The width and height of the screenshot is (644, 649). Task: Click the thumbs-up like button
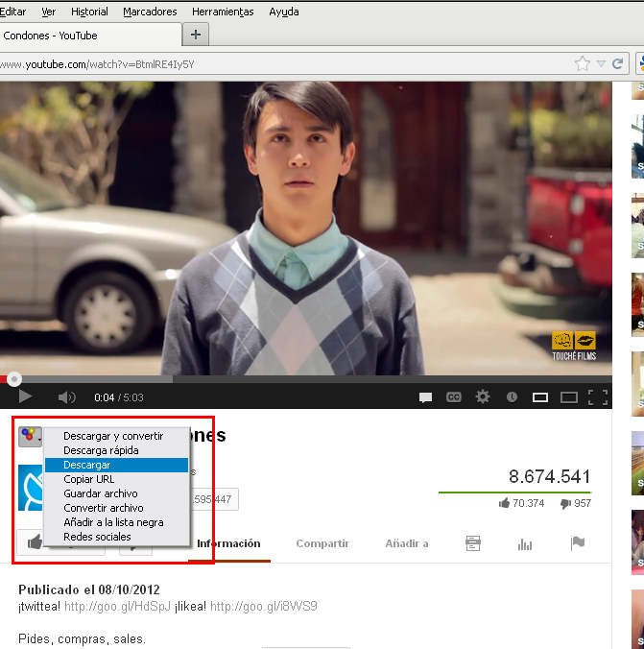pos(35,541)
